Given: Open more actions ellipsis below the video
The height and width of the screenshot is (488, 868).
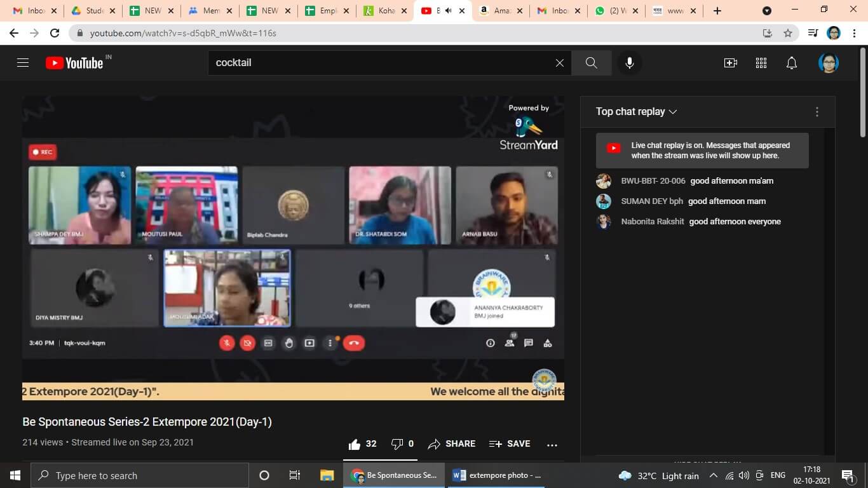Looking at the screenshot, I should click(x=552, y=444).
